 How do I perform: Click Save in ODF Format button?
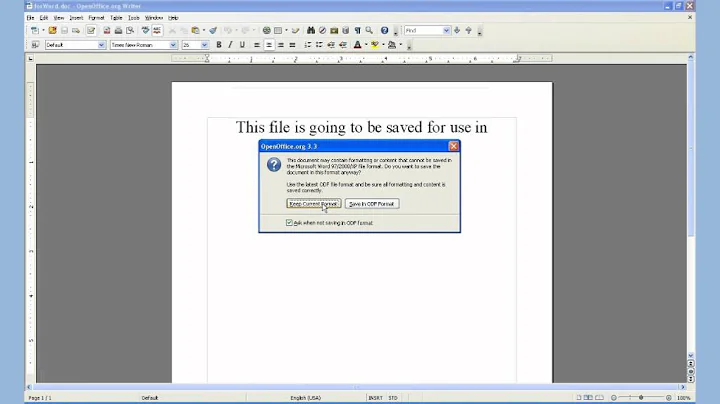tap(372, 203)
